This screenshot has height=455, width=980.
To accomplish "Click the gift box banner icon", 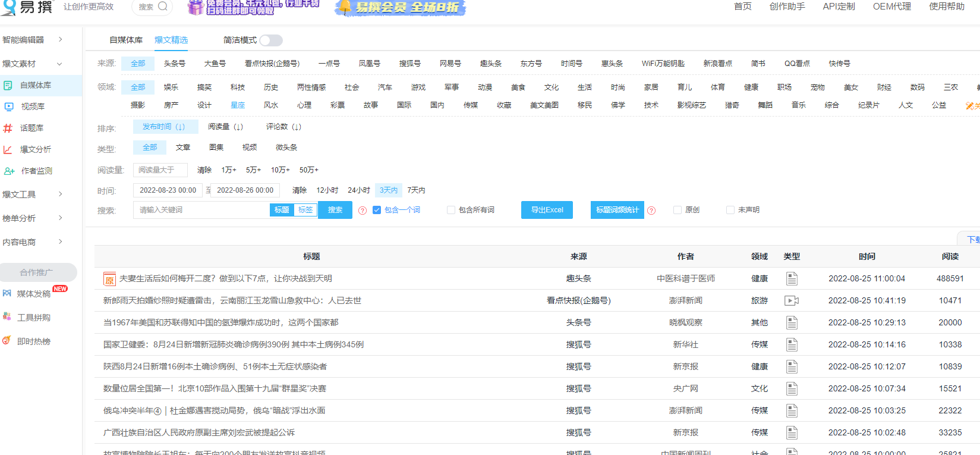I will click(x=195, y=7).
